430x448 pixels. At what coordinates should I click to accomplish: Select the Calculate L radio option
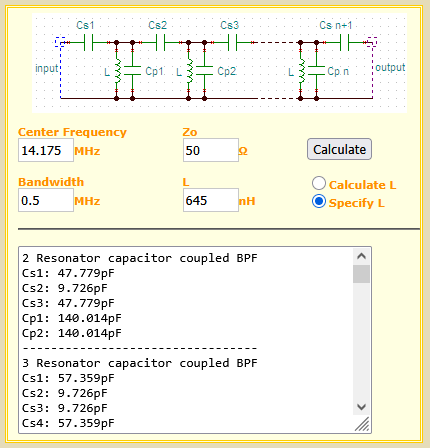click(319, 184)
